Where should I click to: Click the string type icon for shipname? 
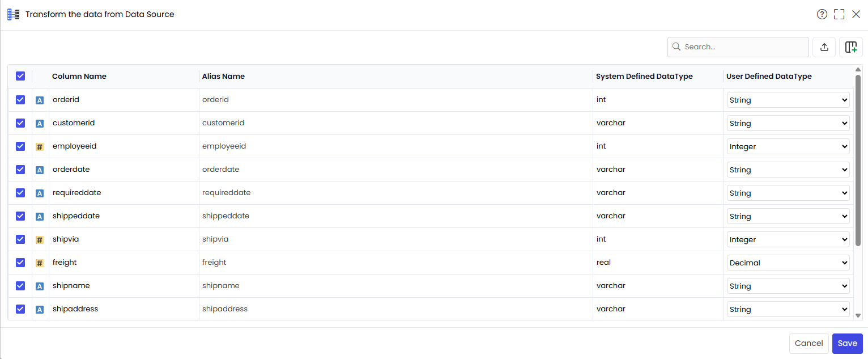click(x=40, y=286)
